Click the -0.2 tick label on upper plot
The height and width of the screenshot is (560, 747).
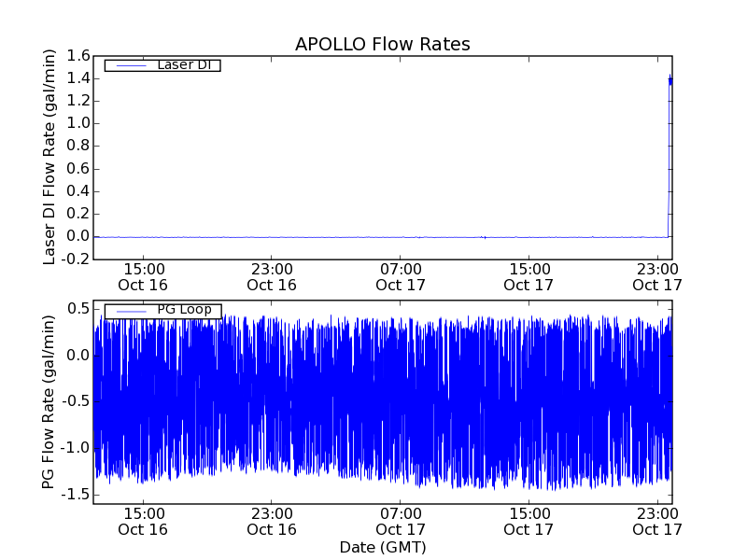75,259
